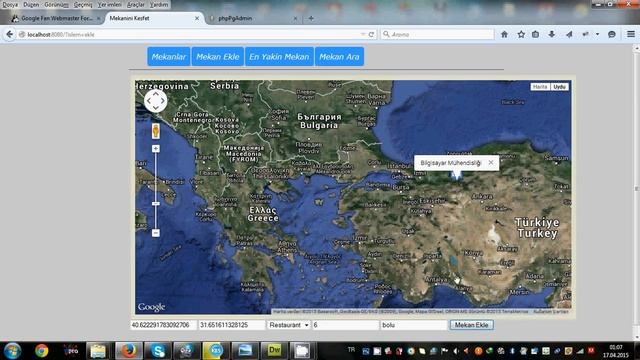Click the input field containing 6
This screenshot has width=640, height=360.
[345, 325]
